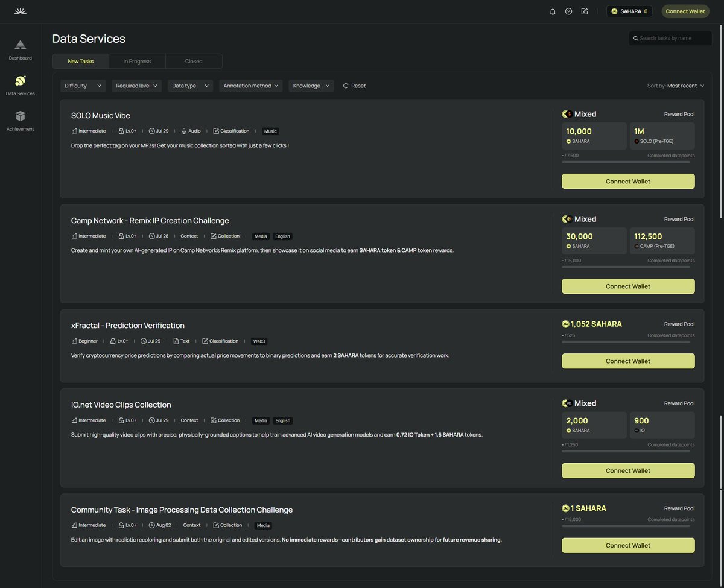The width and height of the screenshot is (724, 588).
Task: Open Achievement in sidebar
Action: [x=21, y=121]
